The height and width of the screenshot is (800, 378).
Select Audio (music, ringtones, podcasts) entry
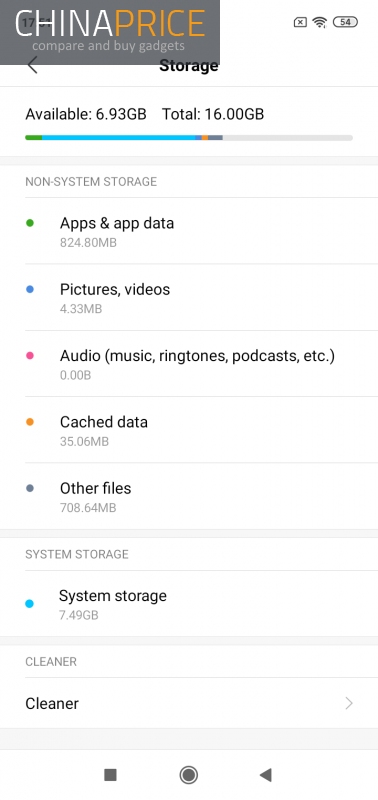point(189,364)
